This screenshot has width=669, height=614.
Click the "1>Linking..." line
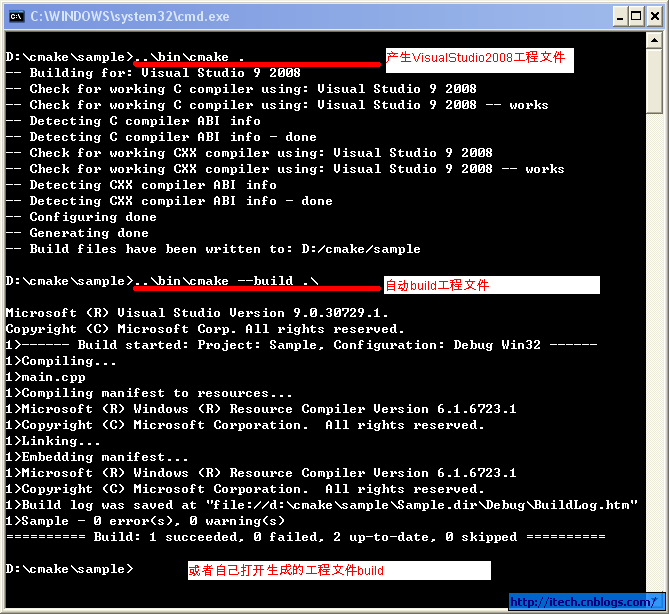(53, 441)
